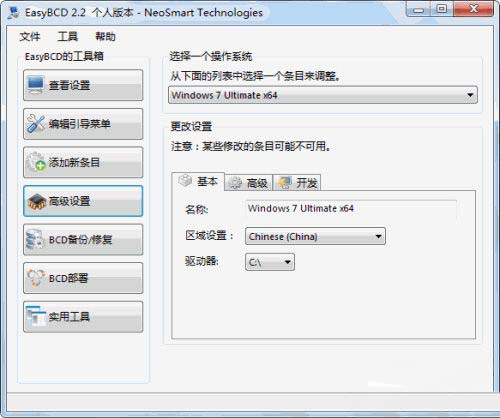Image resolution: width=500 pixels, height=418 pixels.
Task: Click the EasyBCD的工具箱 heading
Action: [64, 56]
